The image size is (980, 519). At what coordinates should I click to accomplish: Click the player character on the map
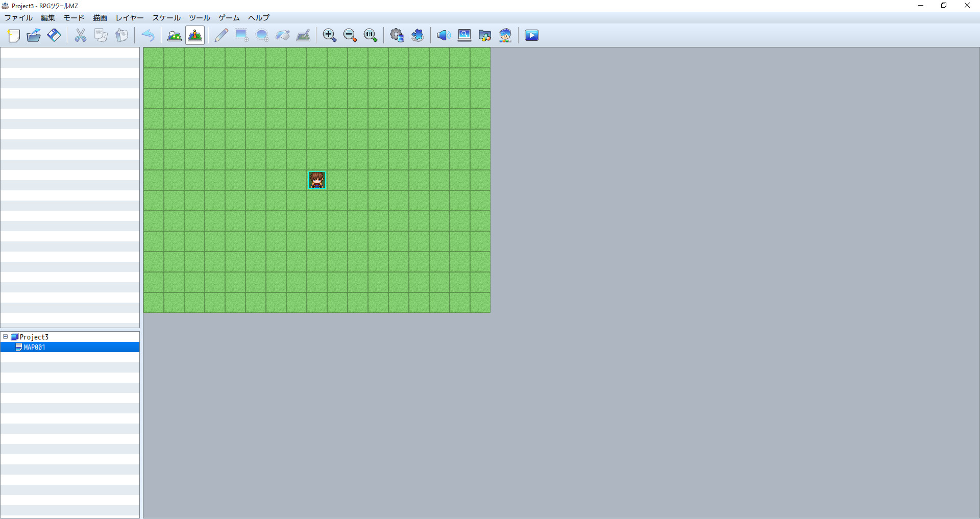(317, 180)
